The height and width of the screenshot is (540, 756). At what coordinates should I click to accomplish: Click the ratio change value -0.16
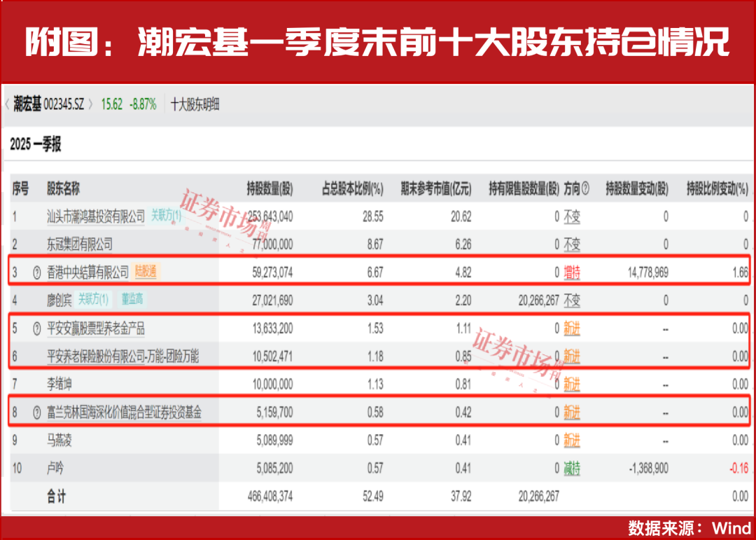click(x=739, y=469)
